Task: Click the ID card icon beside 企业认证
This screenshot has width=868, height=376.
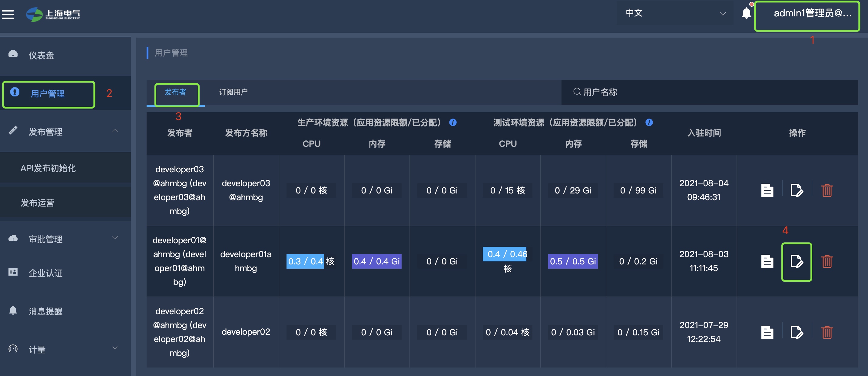Action: click(13, 272)
